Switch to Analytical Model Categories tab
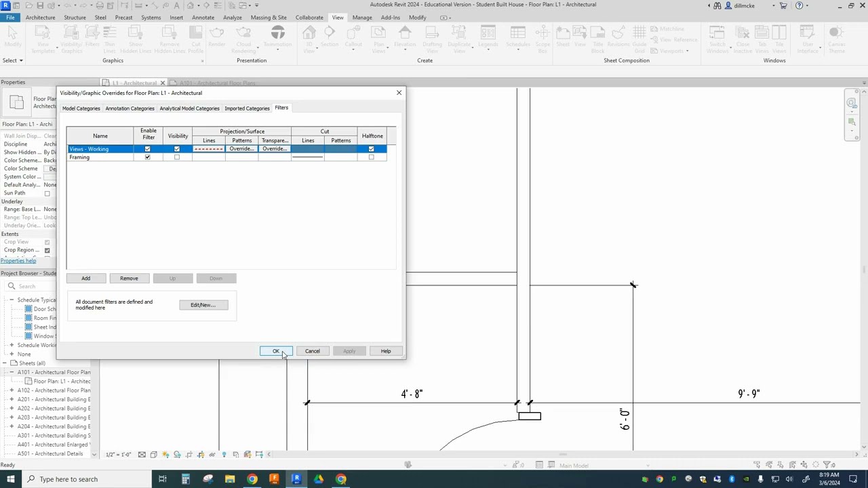 [x=189, y=108]
